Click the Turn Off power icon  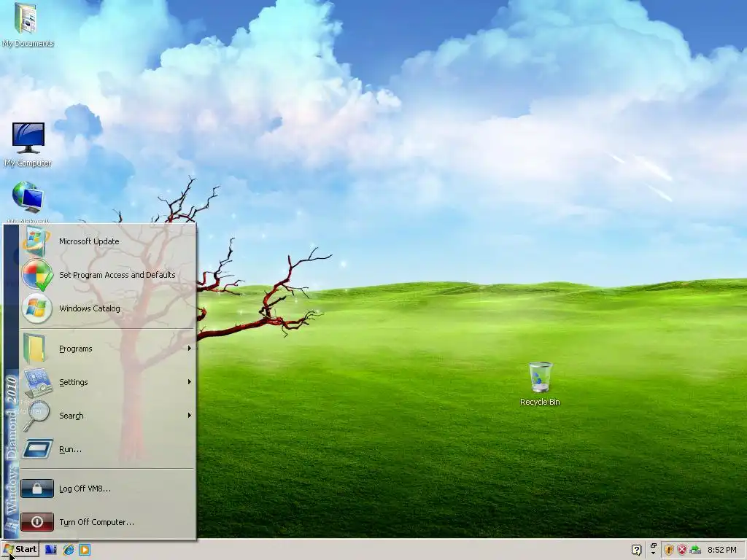click(37, 522)
